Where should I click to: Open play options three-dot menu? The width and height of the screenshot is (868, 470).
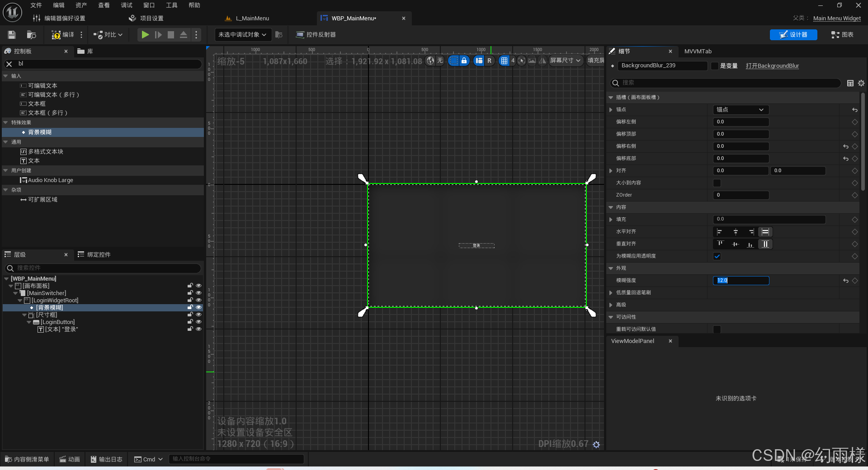point(196,35)
